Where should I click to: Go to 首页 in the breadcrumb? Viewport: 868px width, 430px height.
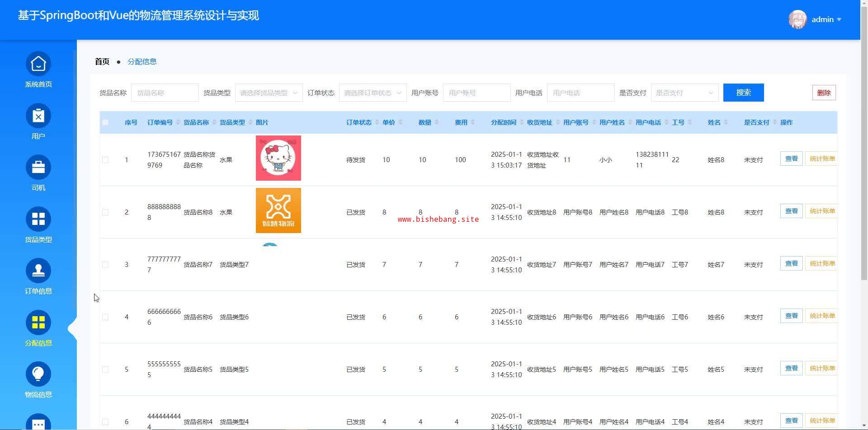(102, 61)
